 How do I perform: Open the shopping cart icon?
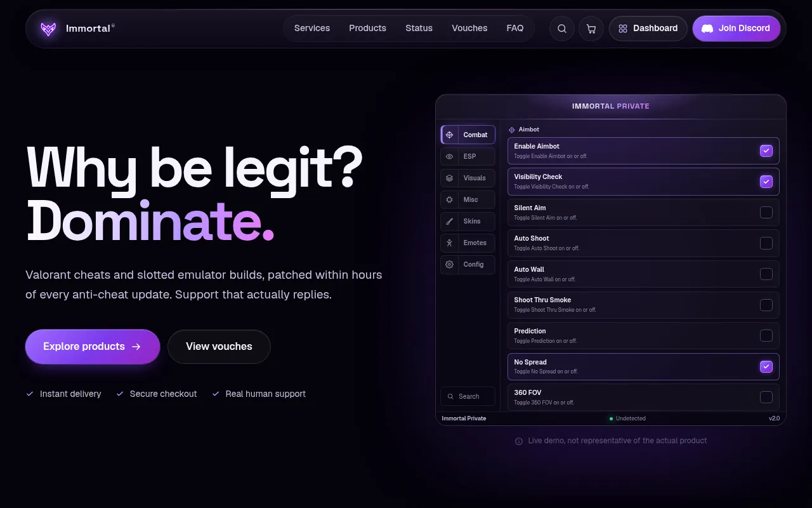tap(591, 29)
